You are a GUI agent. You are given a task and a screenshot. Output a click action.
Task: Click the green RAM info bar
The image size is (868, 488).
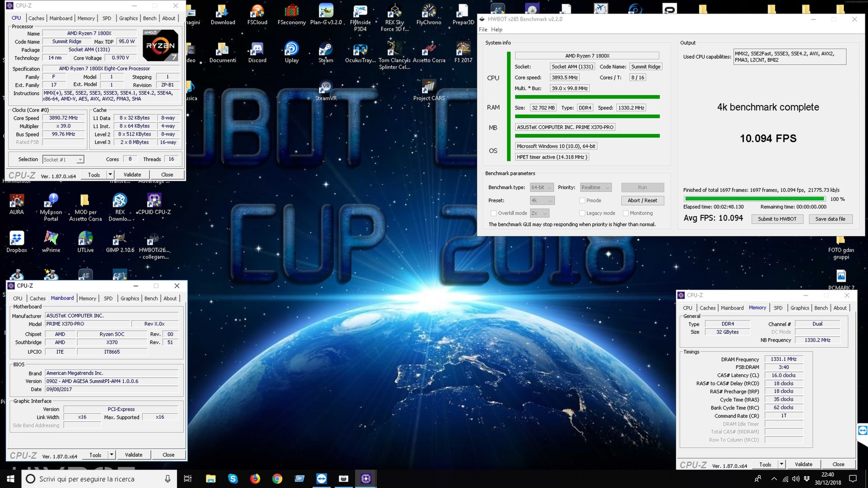tap(587, 117)
